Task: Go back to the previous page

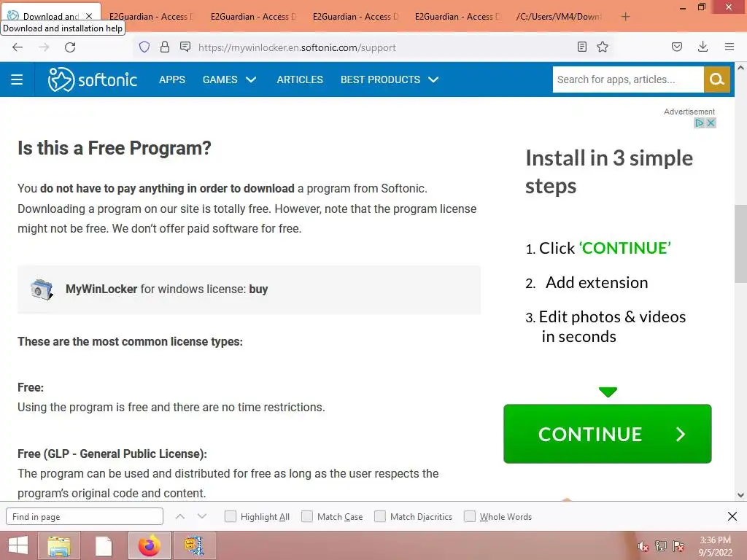Action: 18,47
